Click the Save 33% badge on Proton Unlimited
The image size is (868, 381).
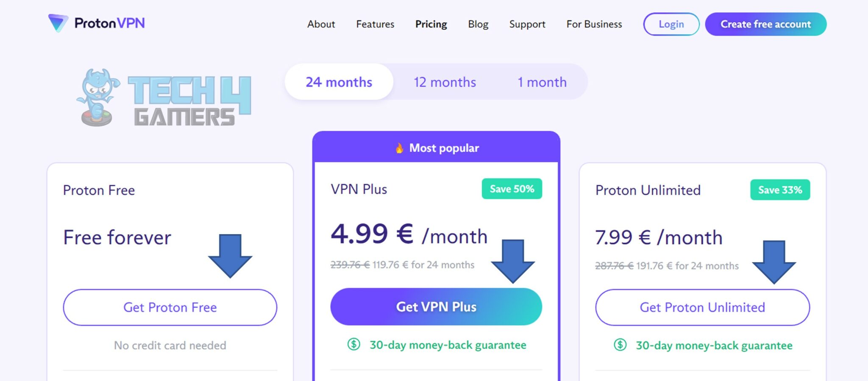(779, 190)
